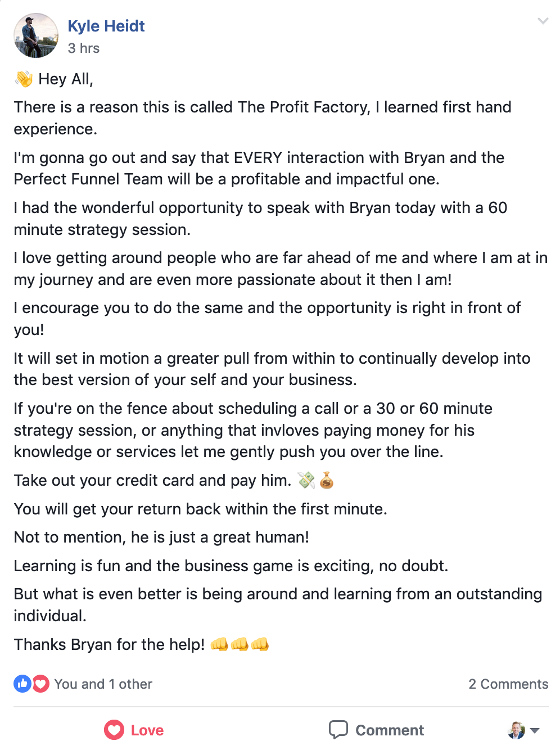
Task: Click the flying money emoji
Action: [x=306, y=480]
